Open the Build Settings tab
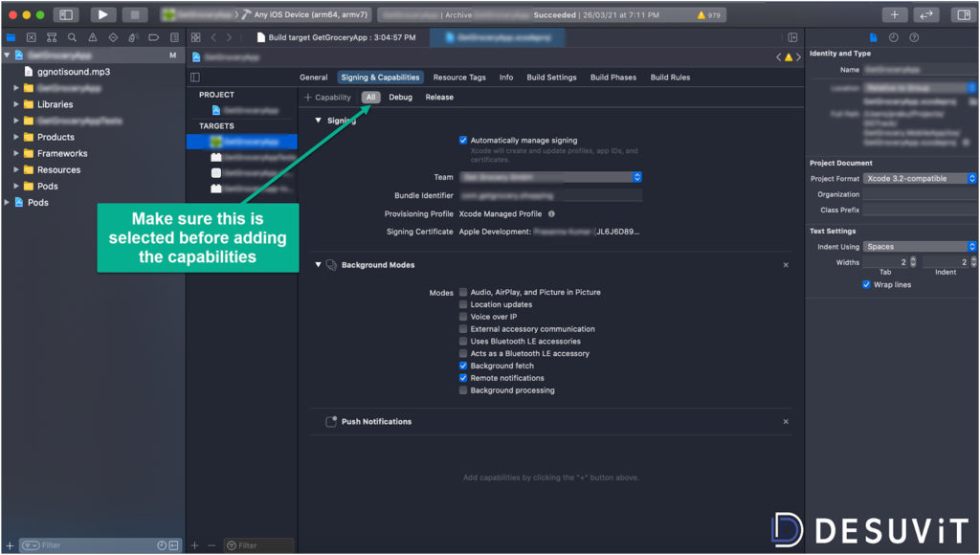The height and width of the screenshot is (555, 980). 551,78
